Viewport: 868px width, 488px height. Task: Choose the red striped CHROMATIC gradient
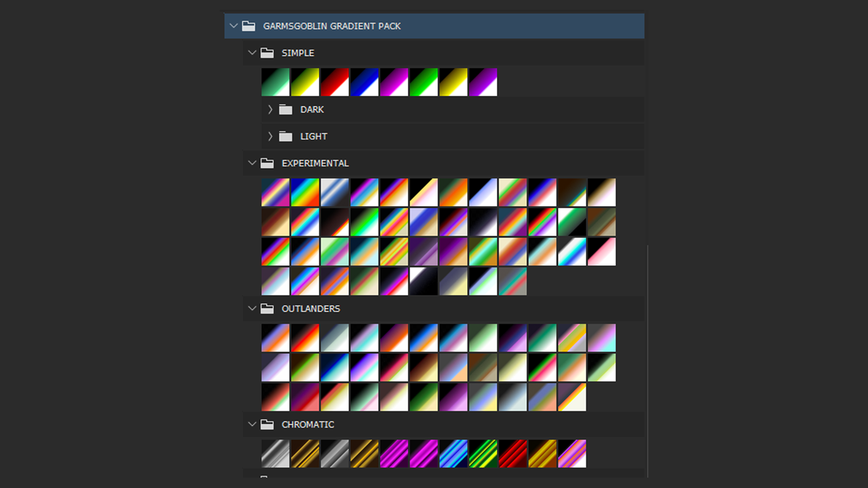click(x=513, y=454)
